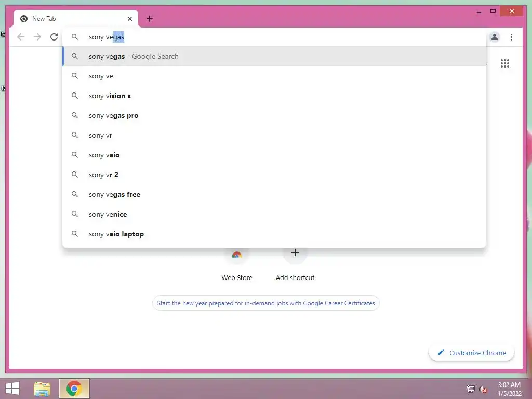532x399 pixels.
Task: Open the Google apps grid
Action: (505, 63)
